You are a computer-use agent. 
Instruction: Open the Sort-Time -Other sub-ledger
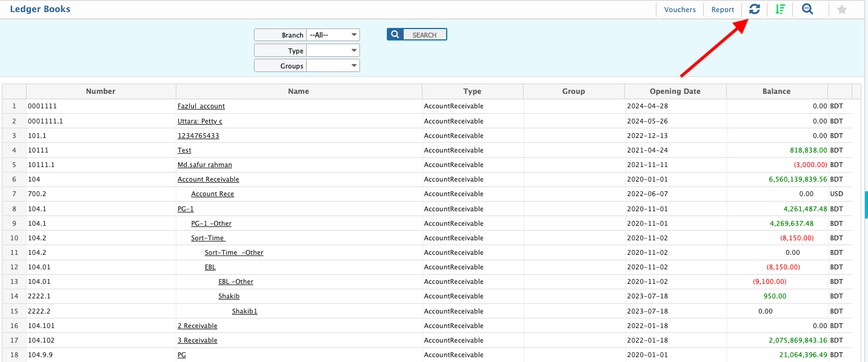(234, 252)
